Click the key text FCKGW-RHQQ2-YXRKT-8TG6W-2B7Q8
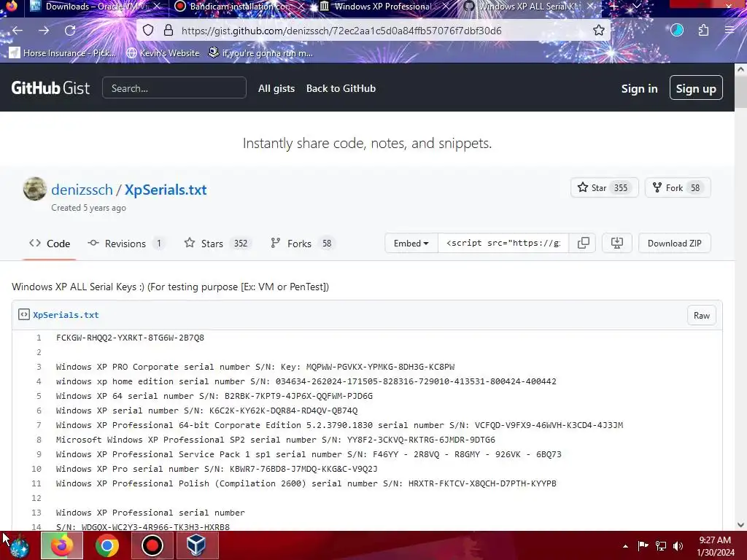This screenshot has height=560, width=747. (x=130, y=338)
